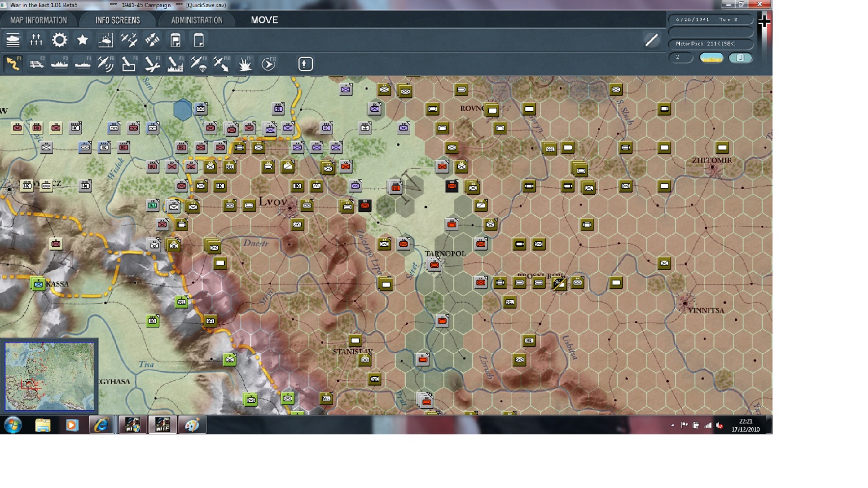
Task: Switch to the Info Screens tab
Action: [x=117, y=20]
